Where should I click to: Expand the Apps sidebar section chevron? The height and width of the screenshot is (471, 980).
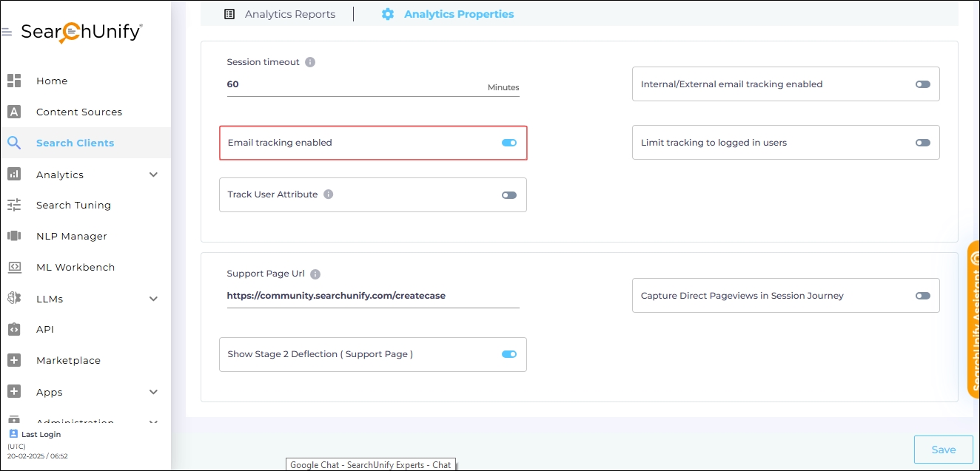[x=154, y=392]
